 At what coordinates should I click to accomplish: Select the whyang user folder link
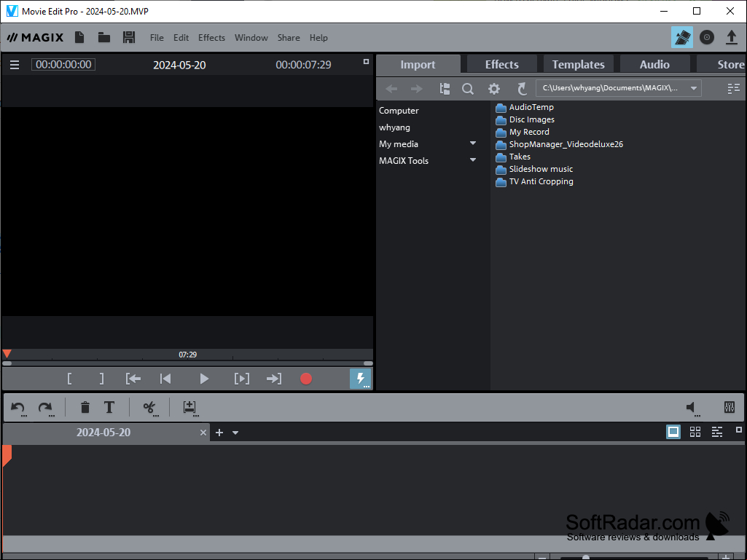tap(394, 127)
